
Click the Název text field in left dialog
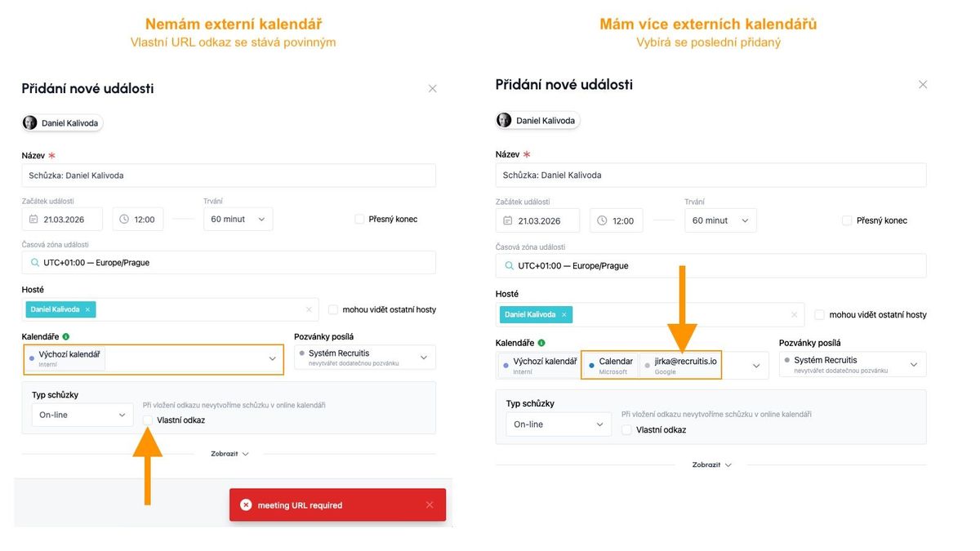tap(229, 176)
